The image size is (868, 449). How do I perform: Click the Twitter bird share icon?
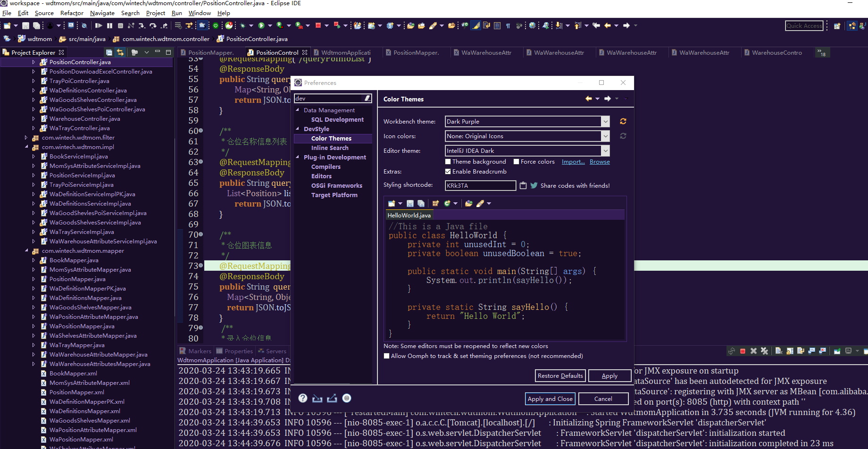click(x=534, y=185)
